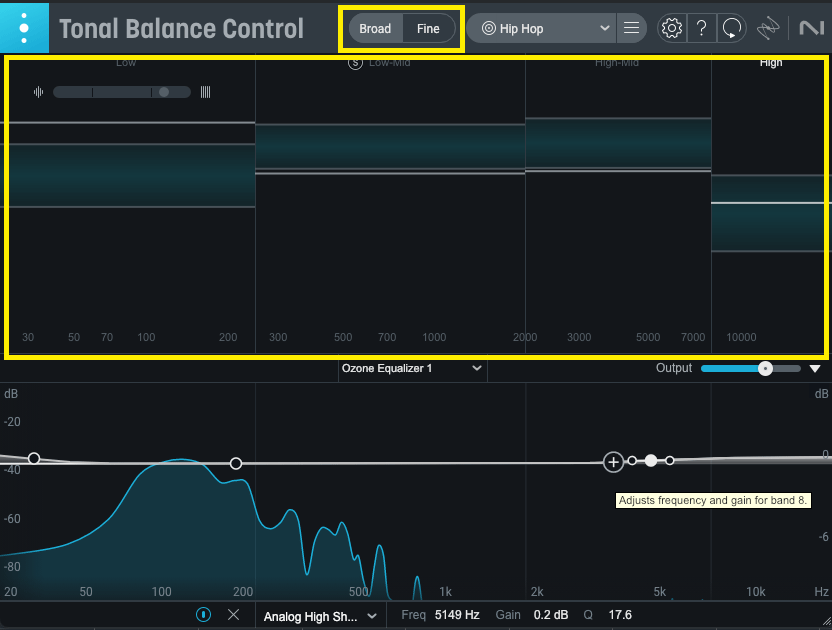Open the target curve hamburger menu
This screenshot has width=832, height=630.
pyautogui.click(x=631, y=28)
